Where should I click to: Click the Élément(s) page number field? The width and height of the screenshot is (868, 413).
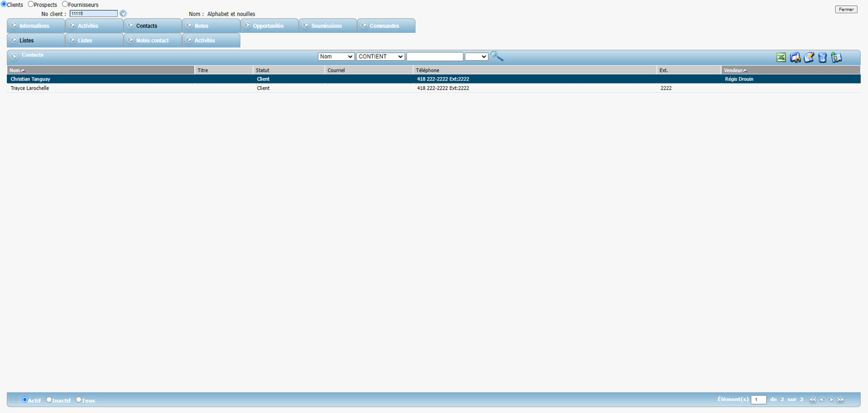pyautogui.click(x=759, y=400)
